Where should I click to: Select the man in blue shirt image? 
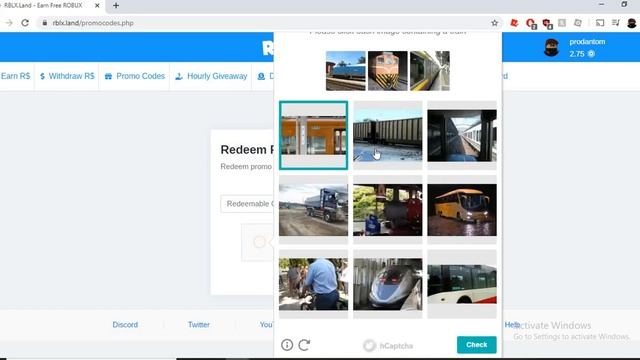click(313, 284)
